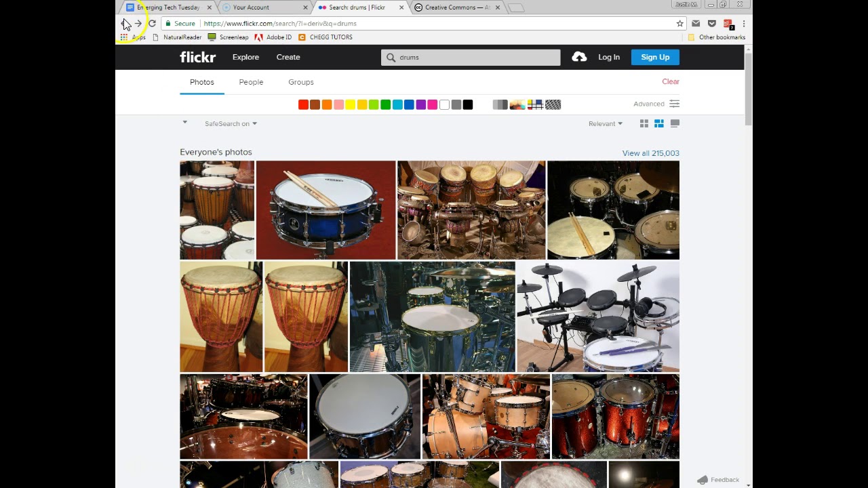Image resolution: width=868 pixels, height=488 pixels.
Task: Open the NaturalReader bookmark
Action: tap(177, 37)
